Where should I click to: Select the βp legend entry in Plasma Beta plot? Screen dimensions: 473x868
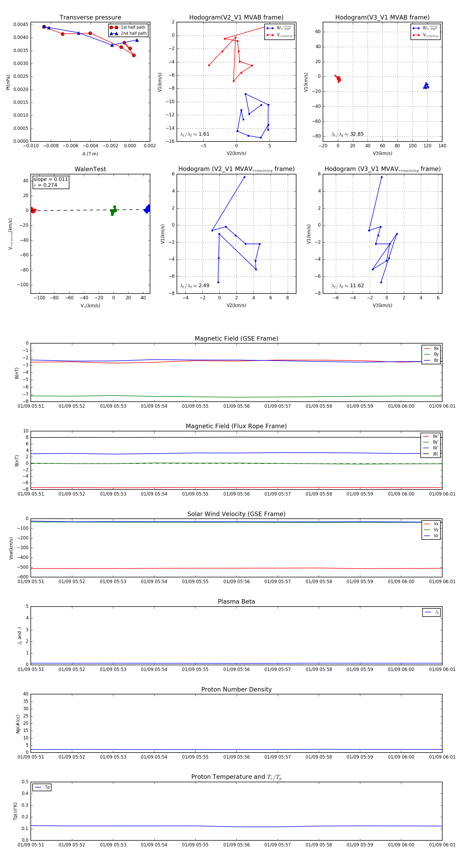click(x=431, y=612)
